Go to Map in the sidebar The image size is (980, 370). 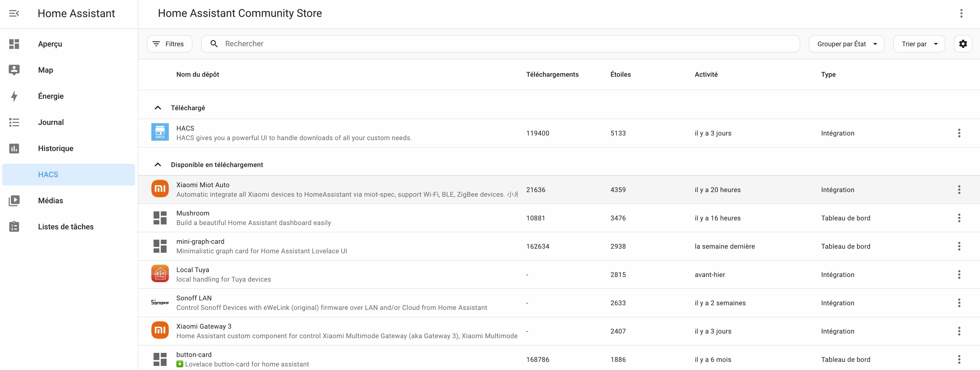point(69,70)
